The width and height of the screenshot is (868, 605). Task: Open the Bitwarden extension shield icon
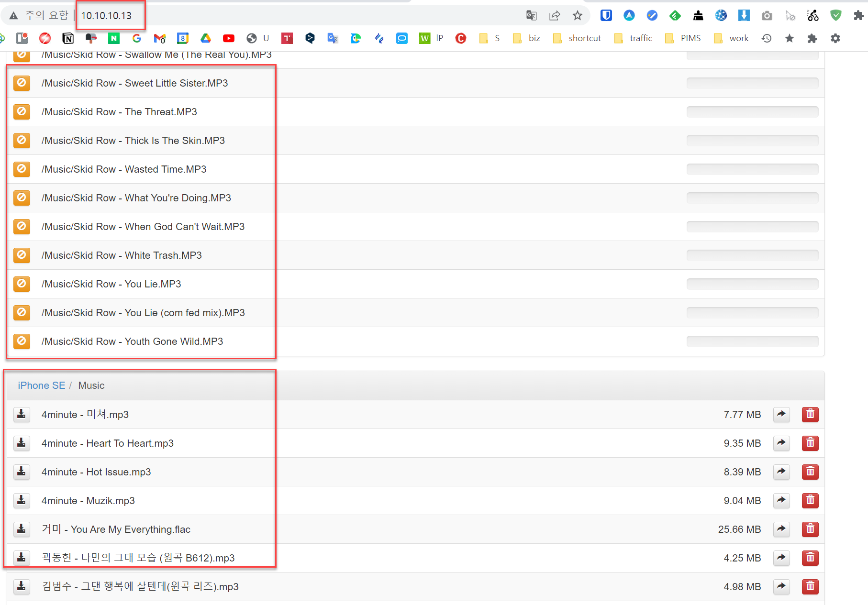point(606,16)
